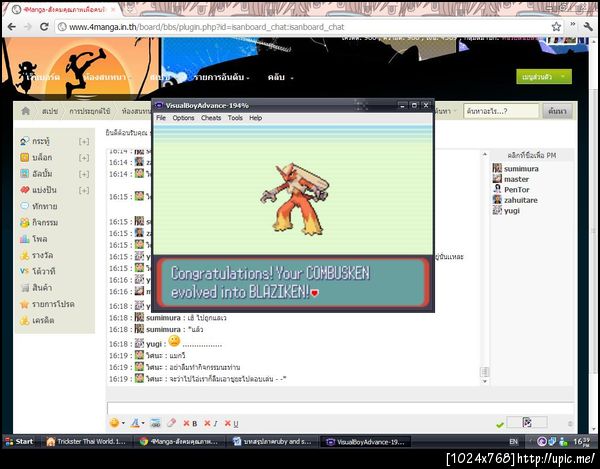Screen dimensions: 600x469
Task: Switch to Trickster Thai World taskbar item
Action: pyautogui.click(x=86, y=441)
